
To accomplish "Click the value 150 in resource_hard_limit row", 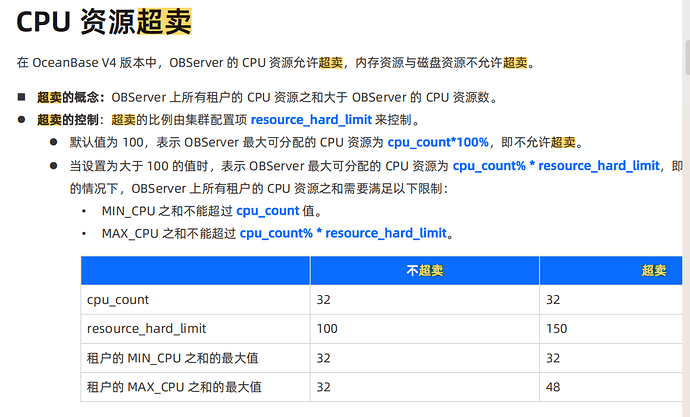I will click(556, 329).
